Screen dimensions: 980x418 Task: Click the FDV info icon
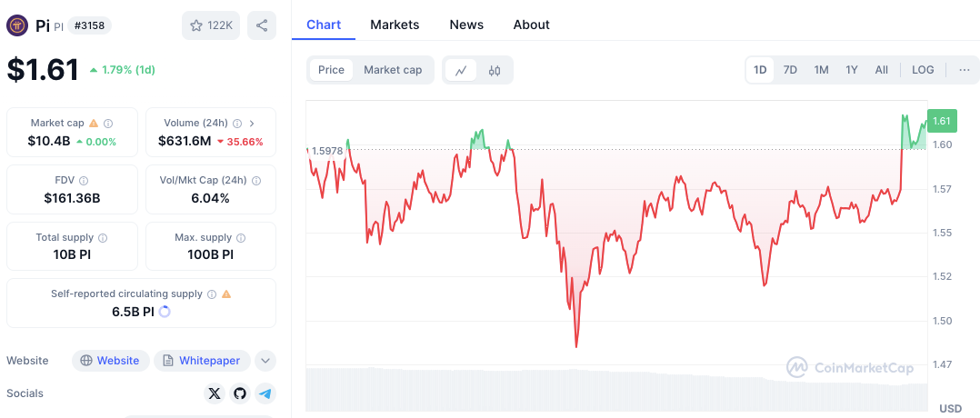pos(84,181)
